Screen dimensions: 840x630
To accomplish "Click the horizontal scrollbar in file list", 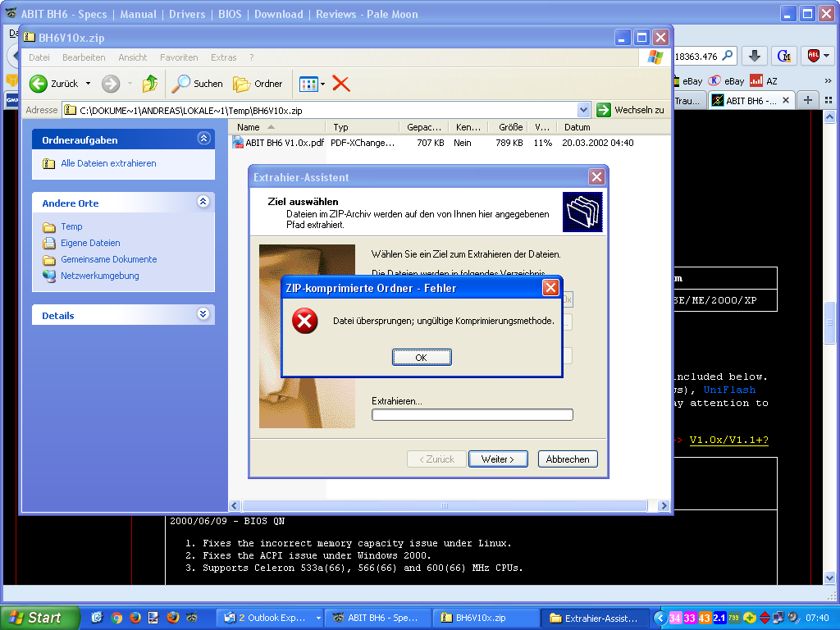I will [x=445, y=505].
